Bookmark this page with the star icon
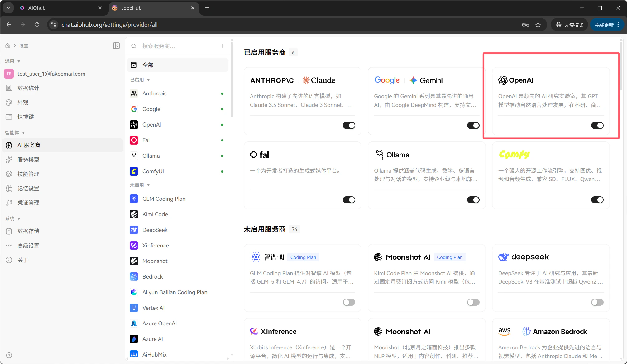Viewport: 627px width, 364px height. tap(538, 25)
